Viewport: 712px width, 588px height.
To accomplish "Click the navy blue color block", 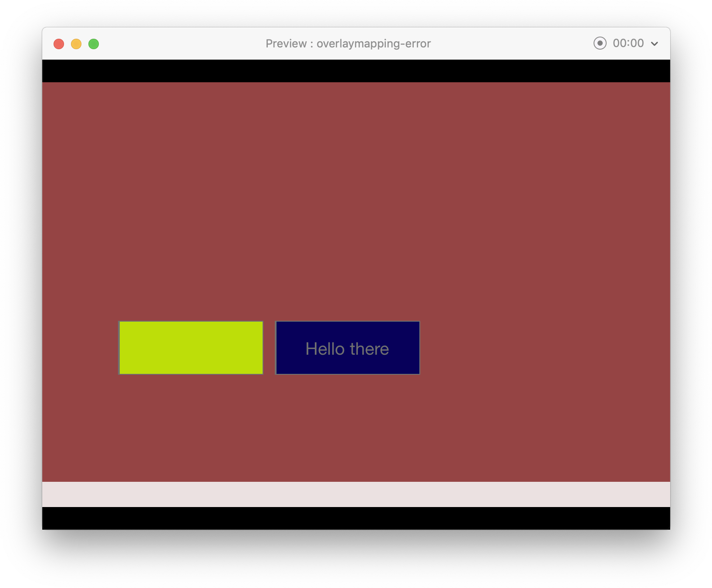I will point(347,348).
